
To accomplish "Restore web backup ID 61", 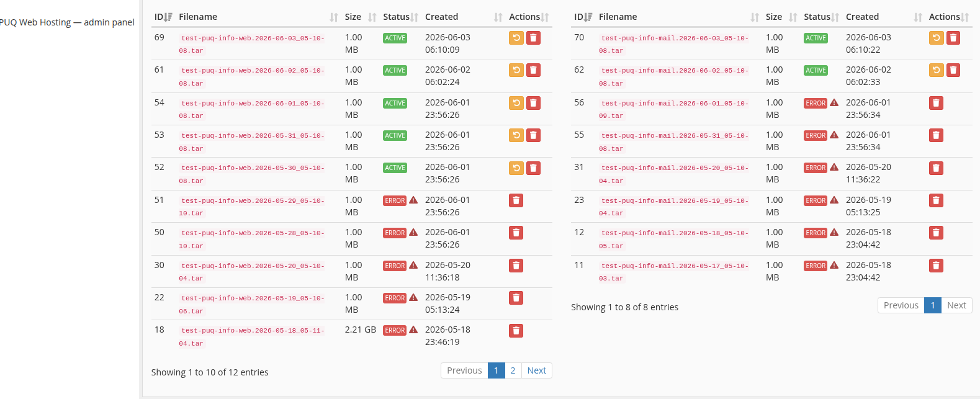I will pyautogui.click(x=516, y=70).
